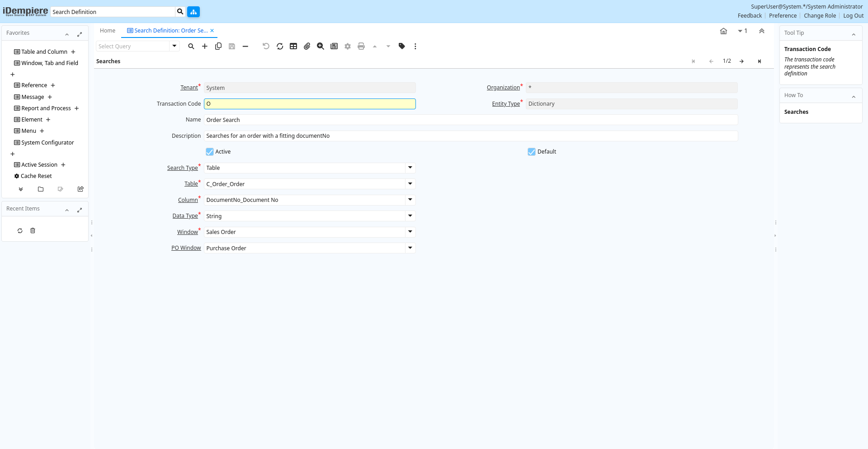The image size is (868, 449).
Task: Click the Delete Record minus icon
Action: (x=245, y=46)
